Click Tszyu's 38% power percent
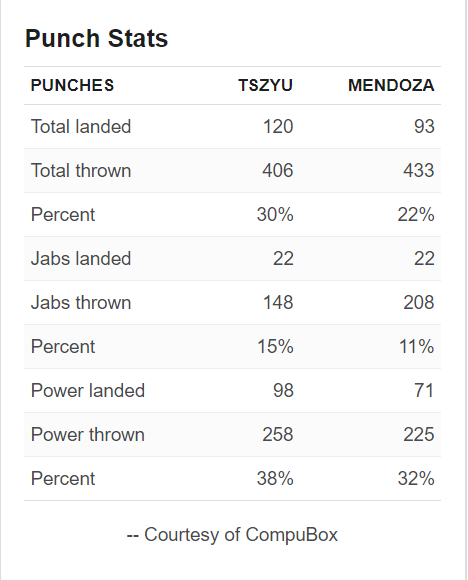The width and height of the screenshot is (468, 580). pos(275,478)
